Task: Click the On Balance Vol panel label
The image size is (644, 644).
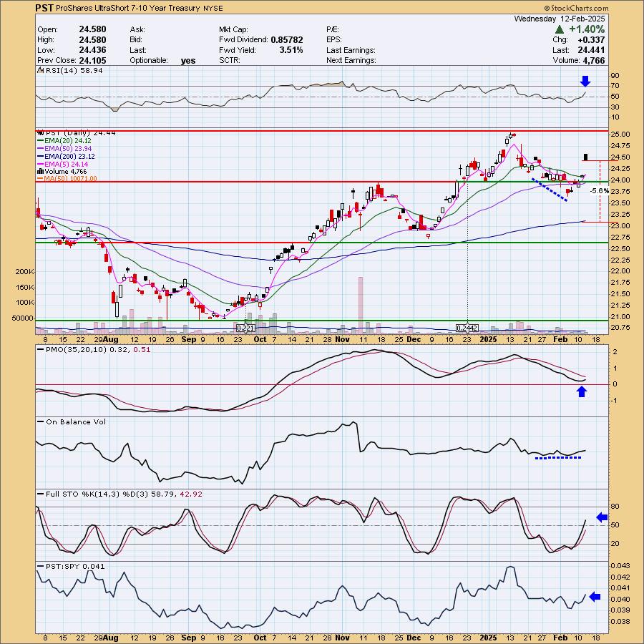Action: point(76,421)
